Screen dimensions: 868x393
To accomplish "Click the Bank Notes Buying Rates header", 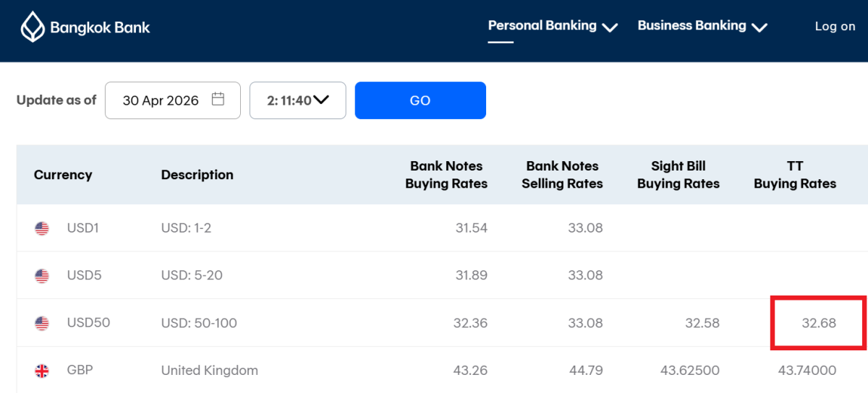I will tap(446, 175).
